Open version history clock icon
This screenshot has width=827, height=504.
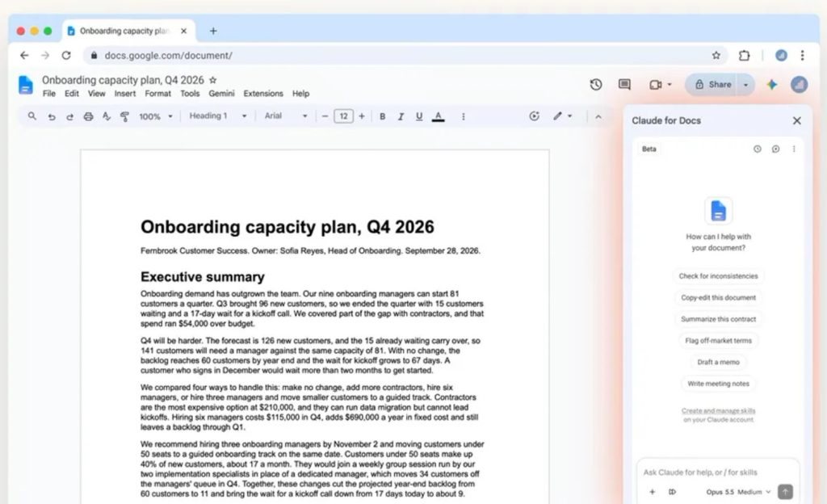click(x=596, y=84)
